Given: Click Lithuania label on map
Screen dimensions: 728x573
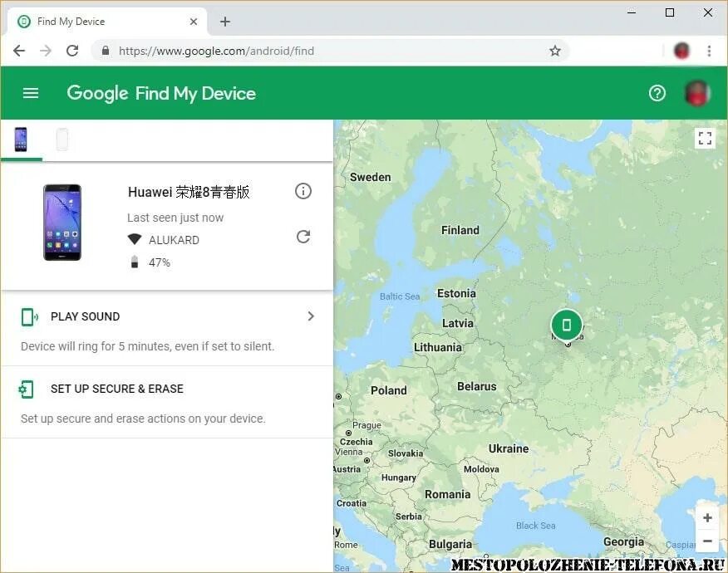Looking at the screenshot, I should [438, 347].
